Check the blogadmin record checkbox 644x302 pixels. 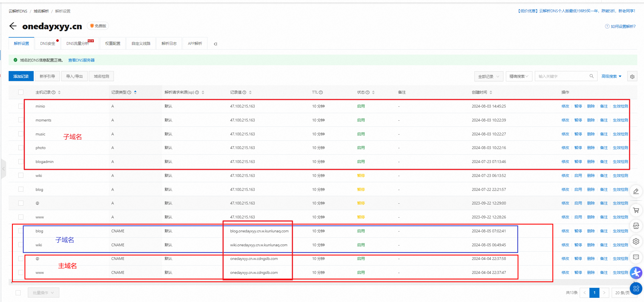click(21, 162)
